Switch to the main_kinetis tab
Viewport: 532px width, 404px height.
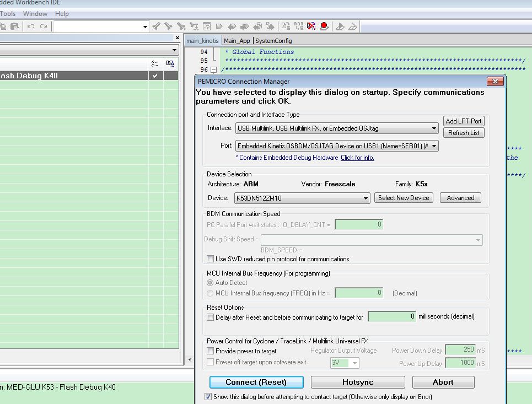click(x=202, y=41)
